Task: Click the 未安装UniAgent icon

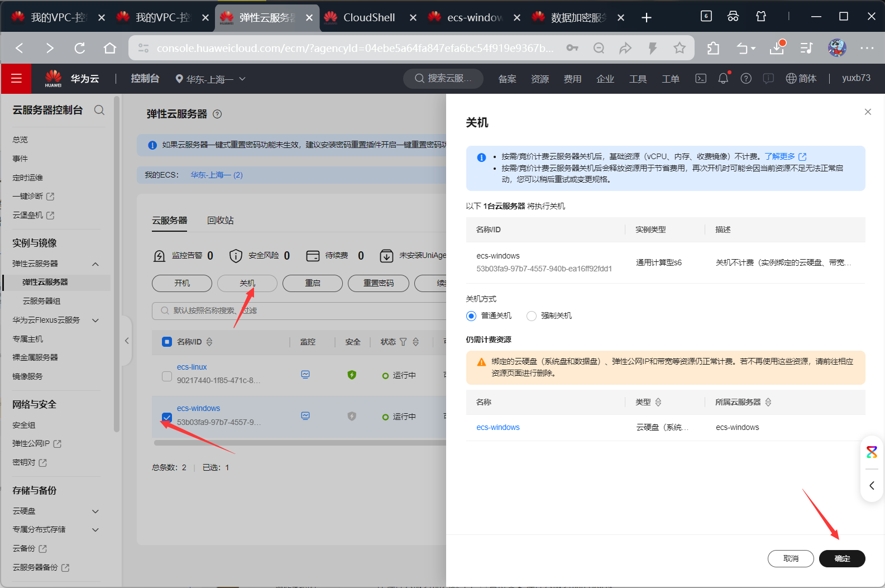Action: pyautogui.click(x=386, y=256)
